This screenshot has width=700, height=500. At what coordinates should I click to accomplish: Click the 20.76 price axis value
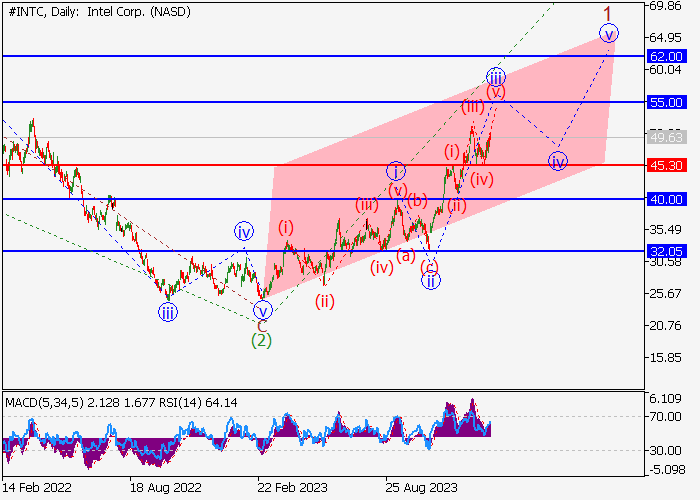coord(665,325)
